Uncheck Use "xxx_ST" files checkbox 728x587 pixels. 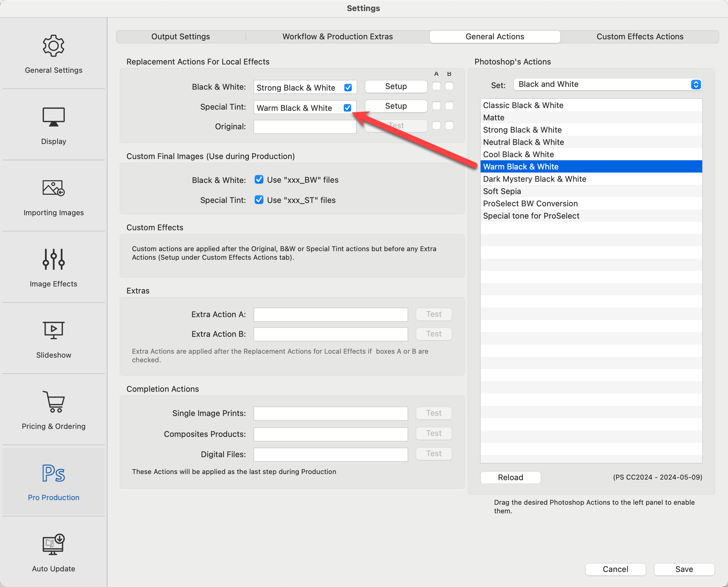pyautogui.click(x=259, y=200)
